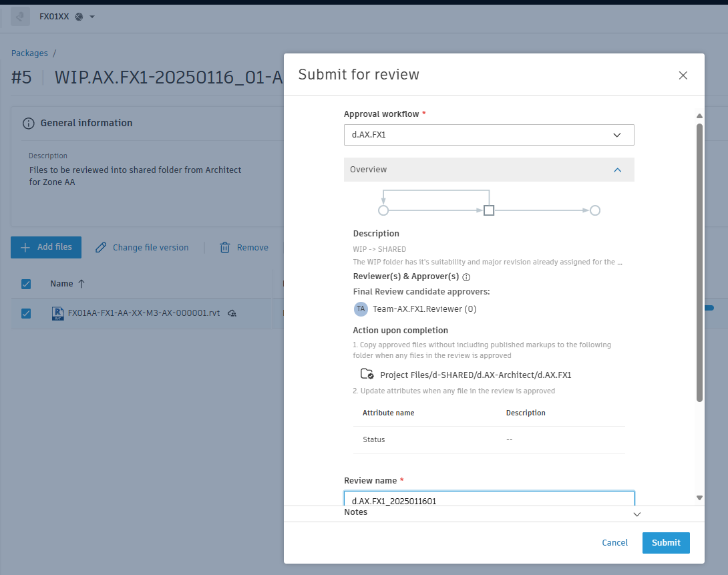
Task: Click the dialog scrollbar down arrow
Action: [x=699, y=498]
